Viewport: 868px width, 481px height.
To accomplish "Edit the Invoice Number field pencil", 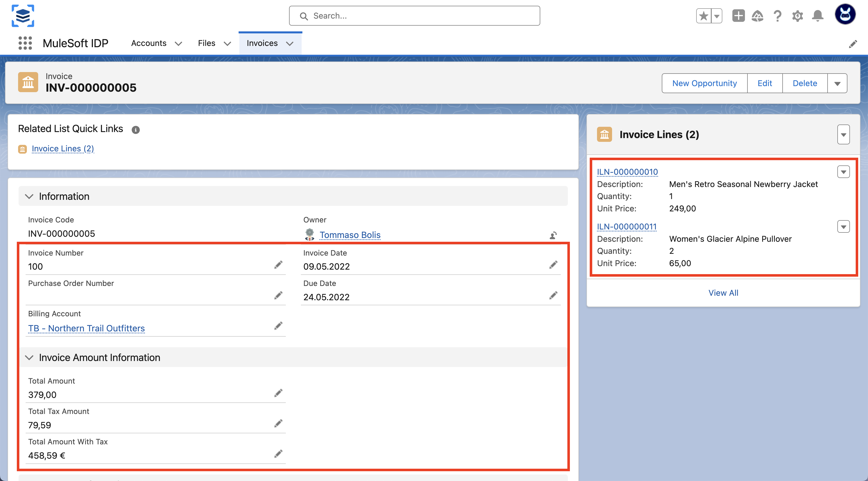I will [278, 265].
